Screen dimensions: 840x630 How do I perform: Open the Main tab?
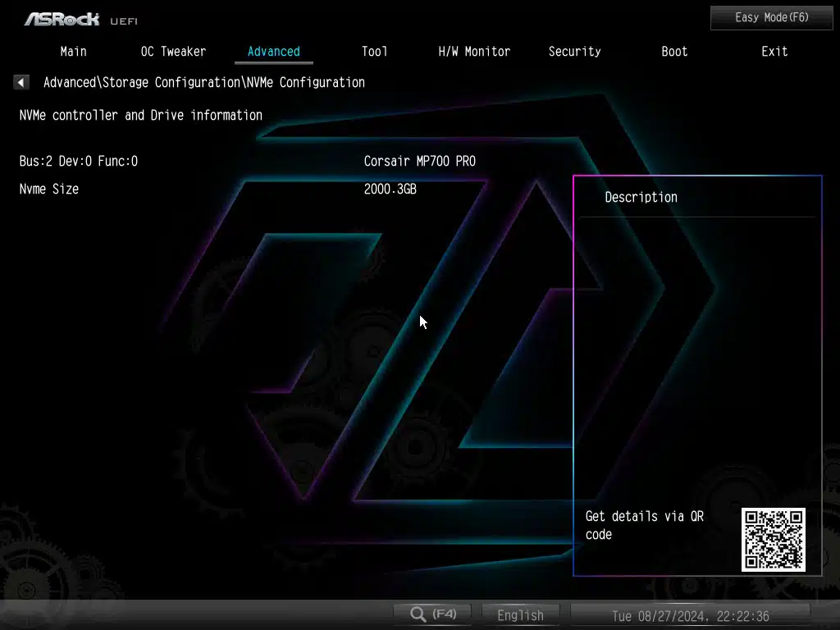73,51
